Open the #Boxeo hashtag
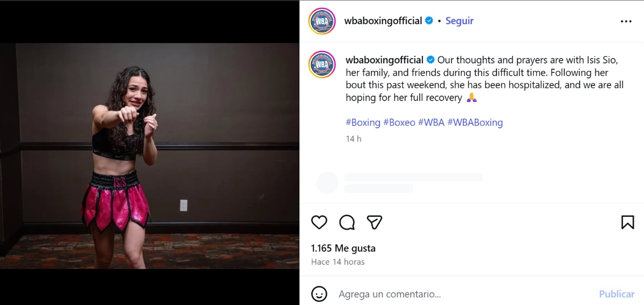644x305 pixels. click(399, 122)
